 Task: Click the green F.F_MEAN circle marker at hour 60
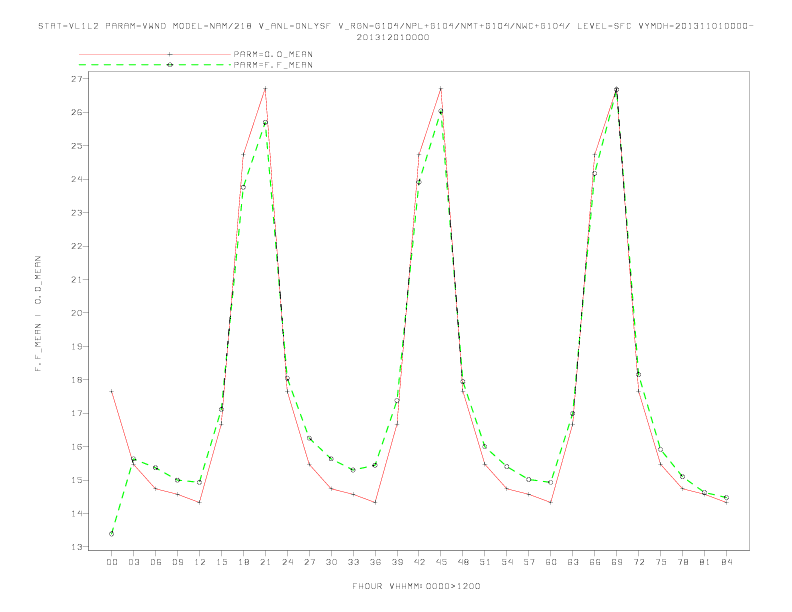[551, 482]
